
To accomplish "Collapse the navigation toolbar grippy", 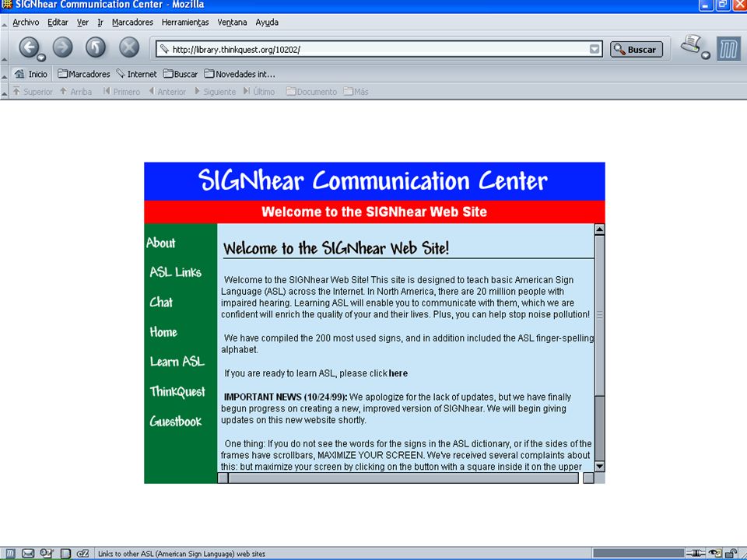I will tap(5, 47).
